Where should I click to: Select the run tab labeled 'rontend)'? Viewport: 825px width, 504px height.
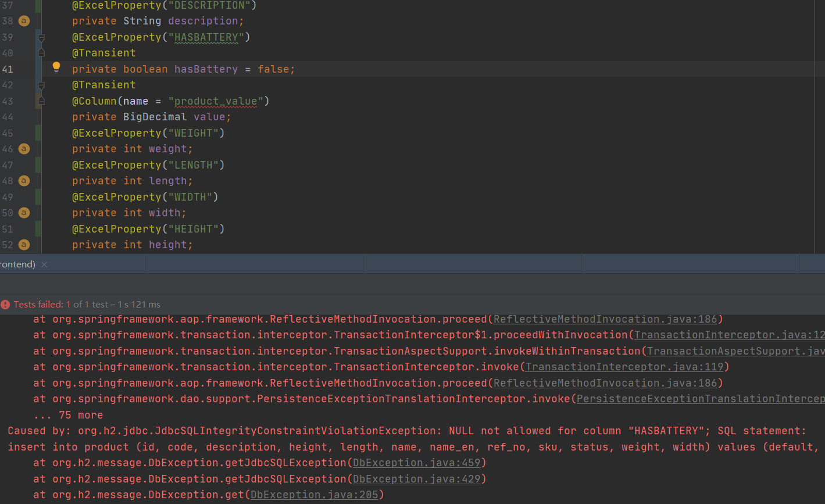17,264
